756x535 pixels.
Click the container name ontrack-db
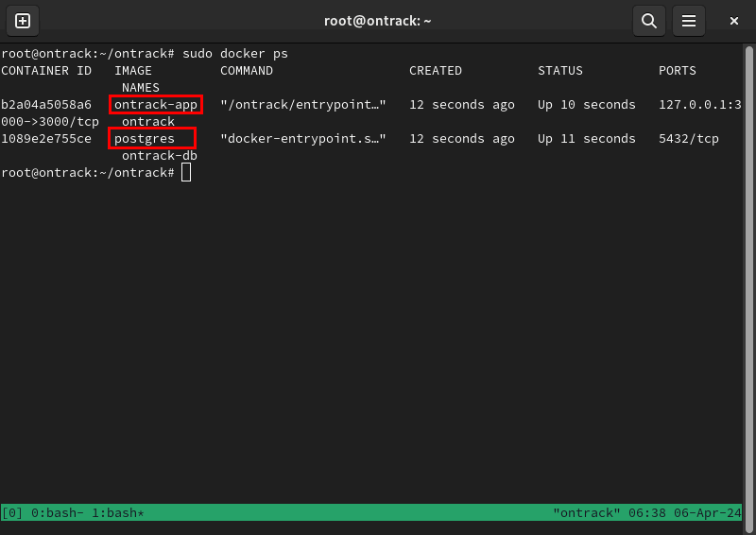160,155
